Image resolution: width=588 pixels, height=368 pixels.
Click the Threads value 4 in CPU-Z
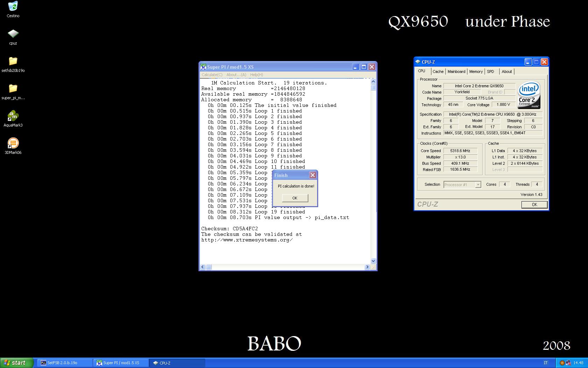537,184
